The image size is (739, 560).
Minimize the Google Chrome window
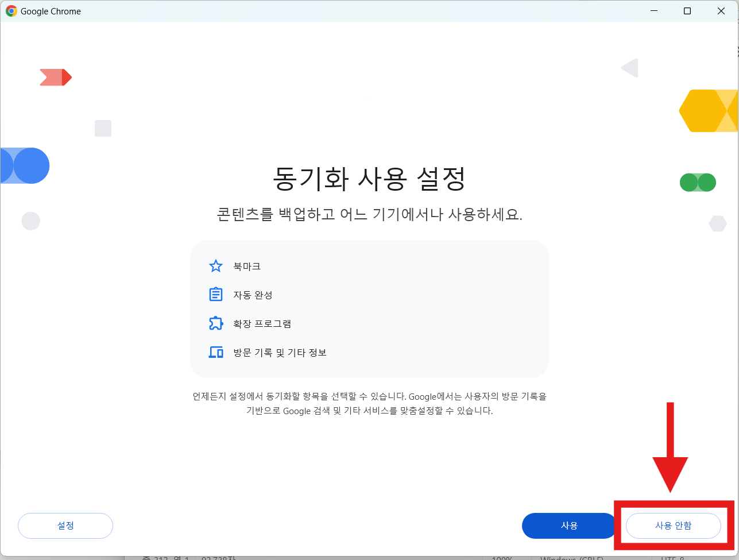[653, 10]
